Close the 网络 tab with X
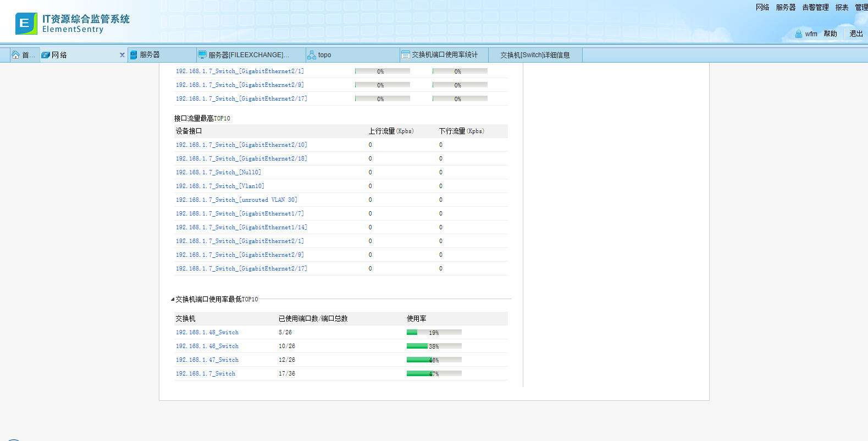Viewport: 868px width, 441px height. click(122, 55)
